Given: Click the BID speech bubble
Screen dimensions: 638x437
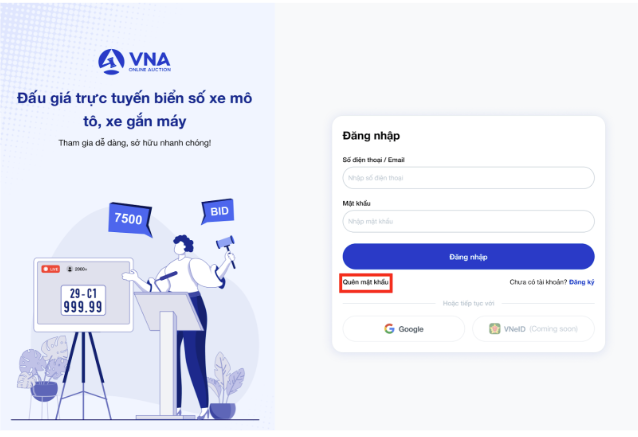Looking at the screenshot, I should coord(218,211).
